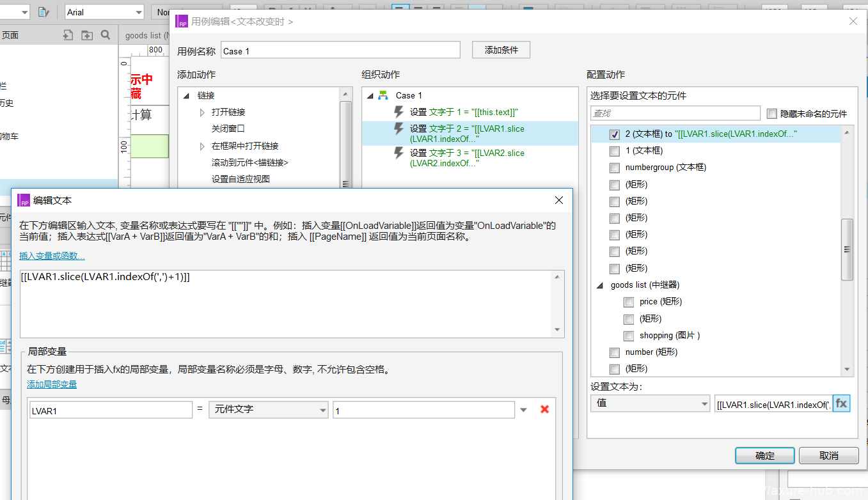The width and height of the screenshot is (868, 500).
Task: Select the 设置自适应视图 action
Action: point(241,179)
